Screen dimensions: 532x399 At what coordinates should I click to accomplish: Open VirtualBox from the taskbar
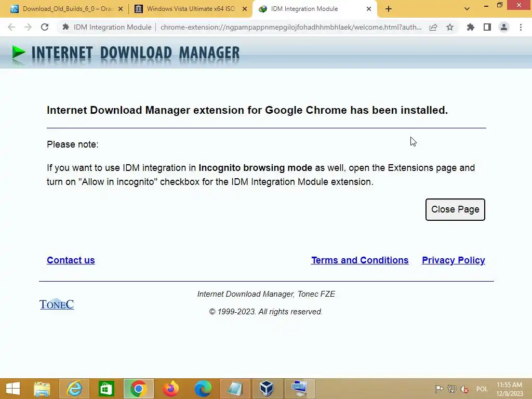(267, 389)
